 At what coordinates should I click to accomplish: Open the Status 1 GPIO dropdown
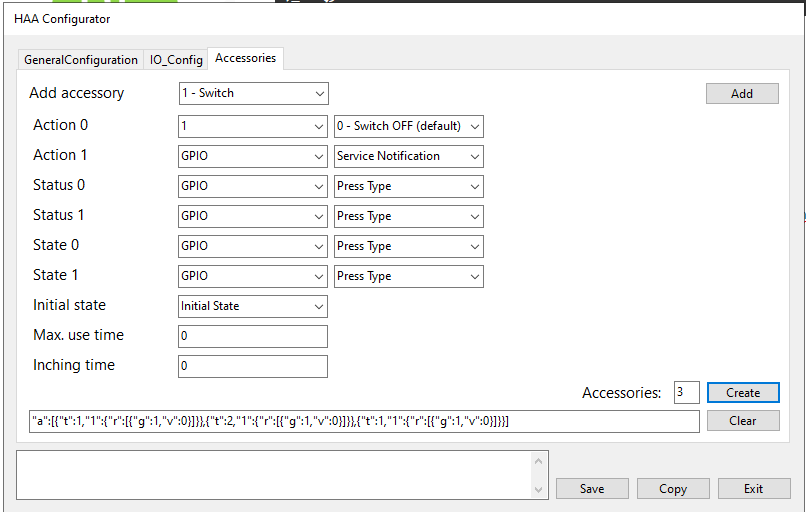click(x=252, y=216)
